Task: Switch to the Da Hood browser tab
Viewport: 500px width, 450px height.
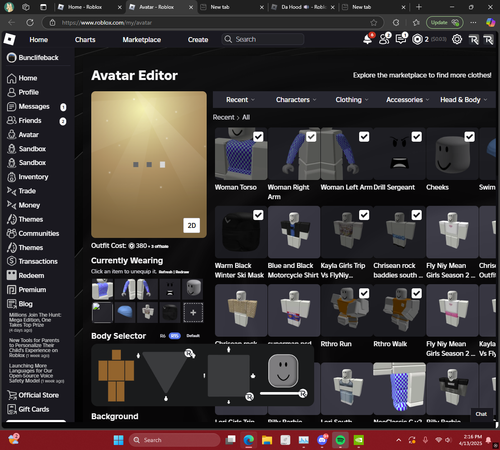Action: [303, 7]
